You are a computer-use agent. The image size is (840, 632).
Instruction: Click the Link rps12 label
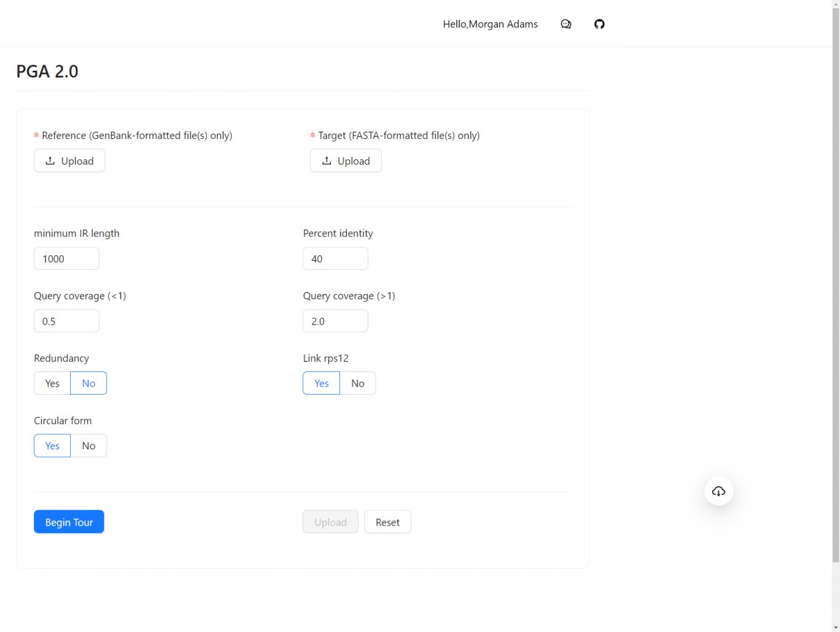click(326, 358)
